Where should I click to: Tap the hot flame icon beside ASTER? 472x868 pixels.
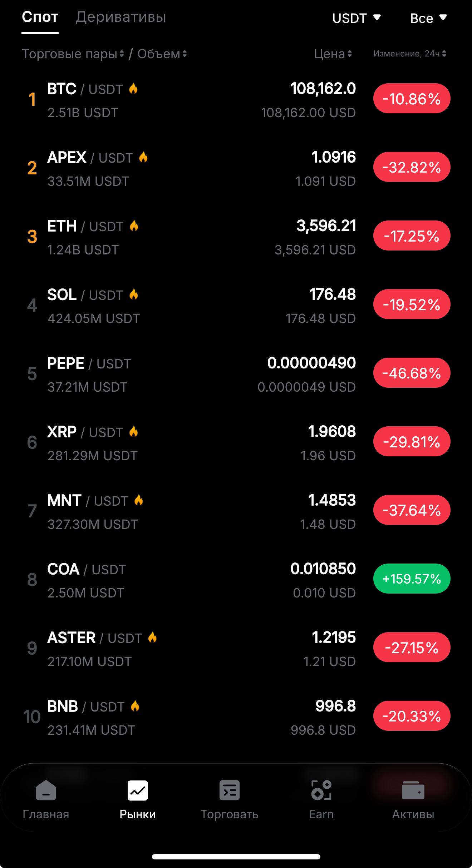coord(152,637)
